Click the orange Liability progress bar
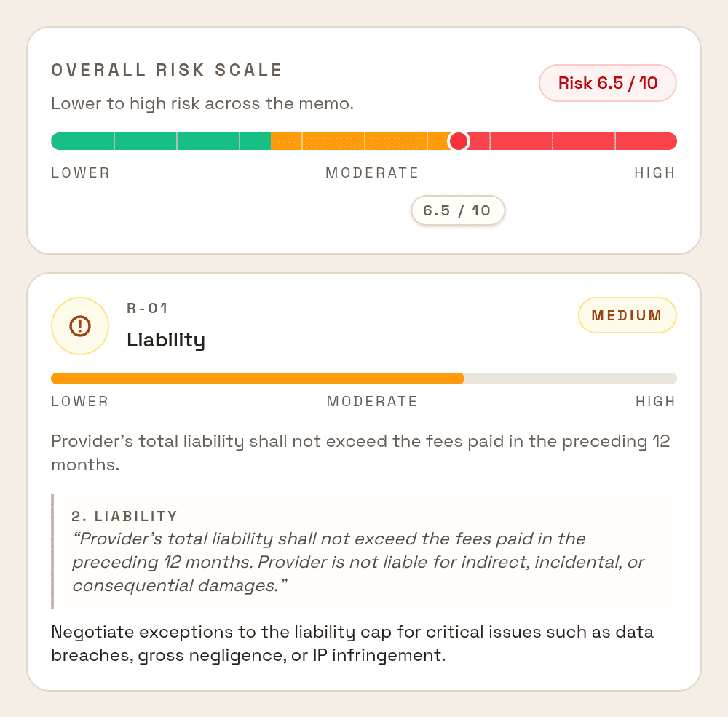The width and height of the screenshot is (728, 717). 258,379
